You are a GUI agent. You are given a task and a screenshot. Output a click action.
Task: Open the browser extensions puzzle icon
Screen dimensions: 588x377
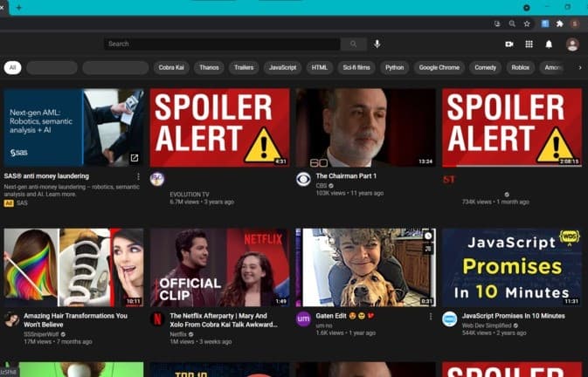click(559, 24)
